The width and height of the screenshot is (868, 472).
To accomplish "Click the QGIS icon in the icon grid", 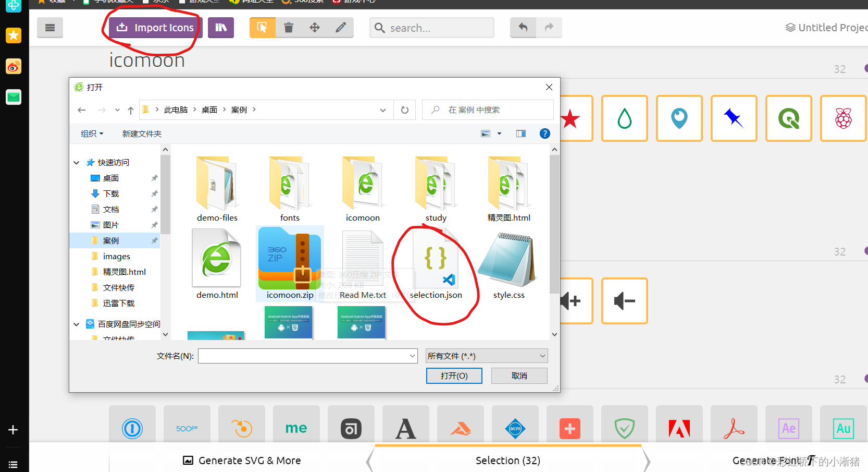I will pyautogui.click(x=788, y=118).
